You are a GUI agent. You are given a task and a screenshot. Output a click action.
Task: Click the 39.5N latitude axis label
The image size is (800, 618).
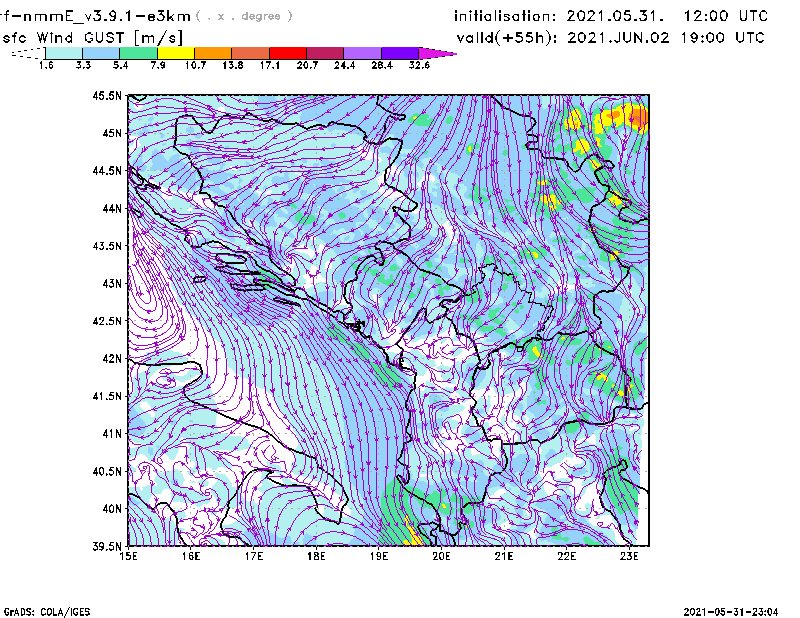[107, 546]
